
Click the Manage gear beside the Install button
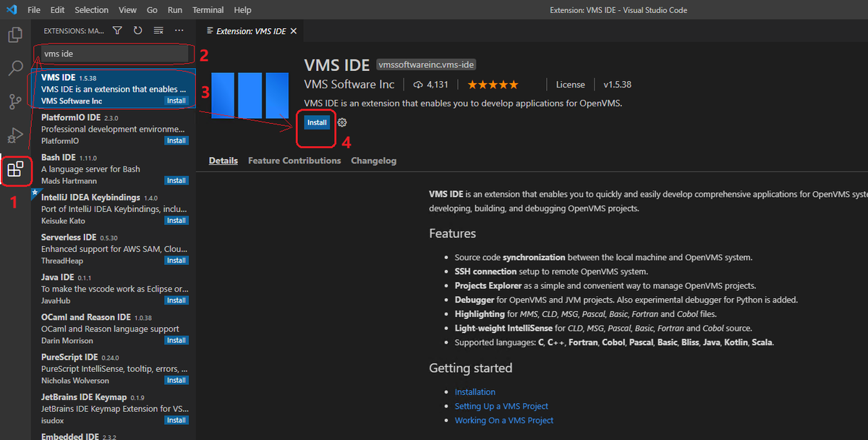[x=341, y=122]
